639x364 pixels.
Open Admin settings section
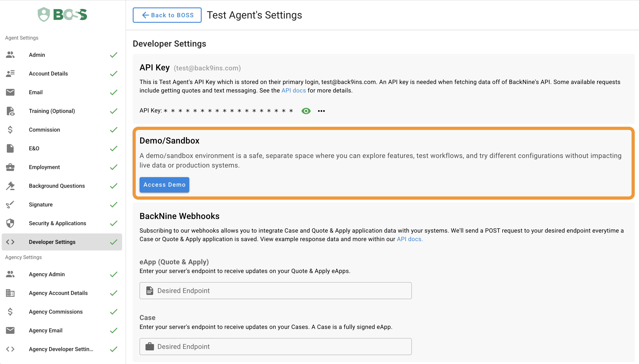(x=62, y=55)
